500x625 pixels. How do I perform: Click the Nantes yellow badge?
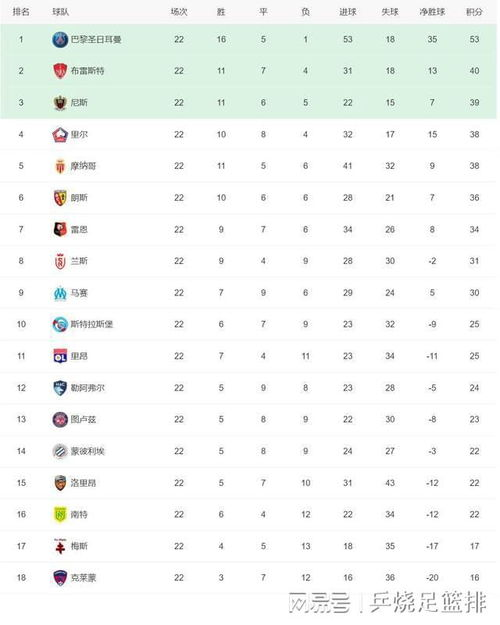pyautogui.click(x=60, y=514)
